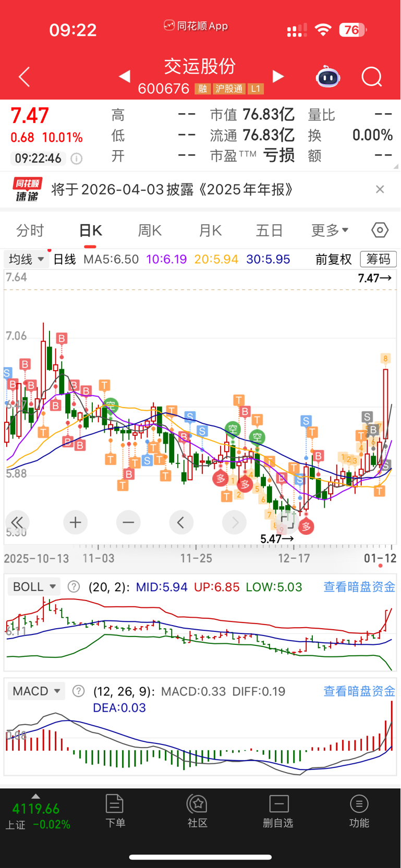
Task: Select the 日K tab
Action: coord(90,230)
